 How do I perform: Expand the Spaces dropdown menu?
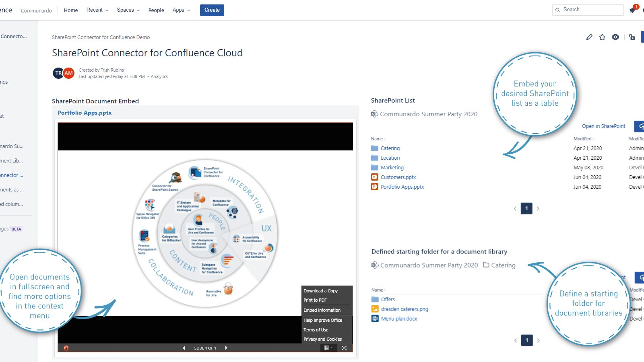(x=128, y=10)
